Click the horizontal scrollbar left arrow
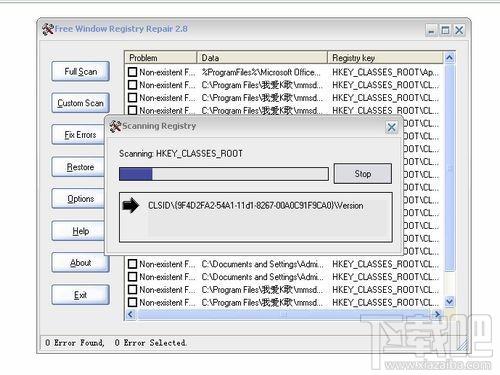 [130, 314]
